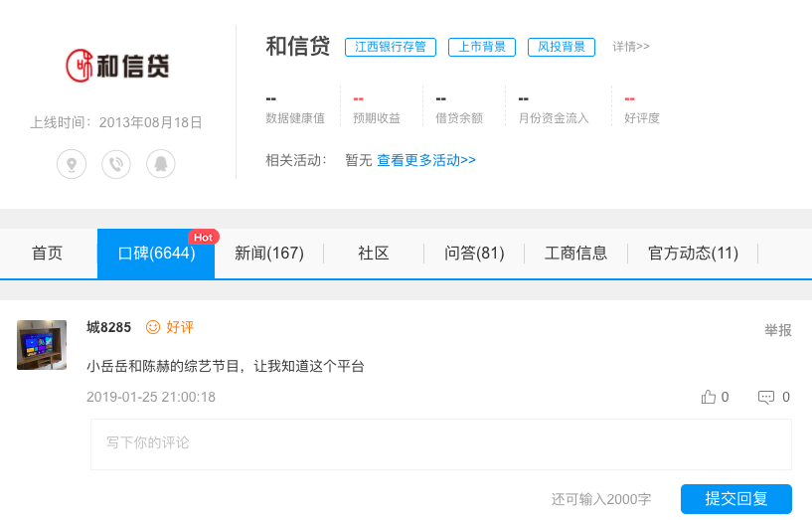Like the review with thumbs-up icon

tap(709, 397)
